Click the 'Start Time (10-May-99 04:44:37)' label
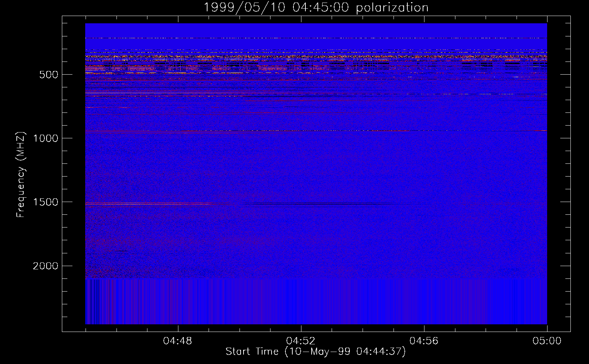This screenshot has width=589, height=364. (x=316, y=352)
